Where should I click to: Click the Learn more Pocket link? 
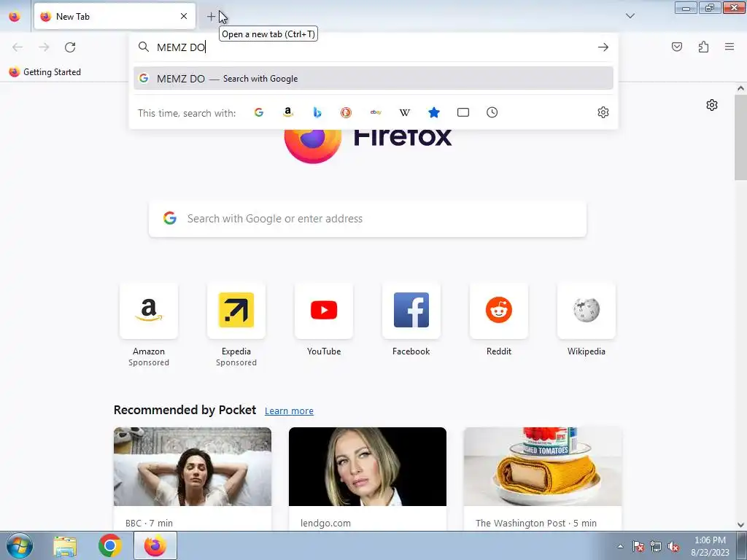[289, 411]
